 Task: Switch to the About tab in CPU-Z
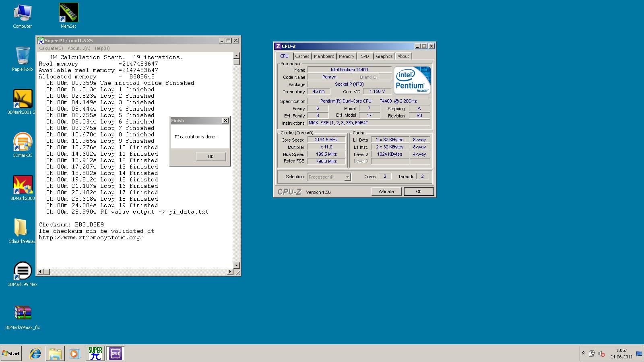tap(403, 56)
